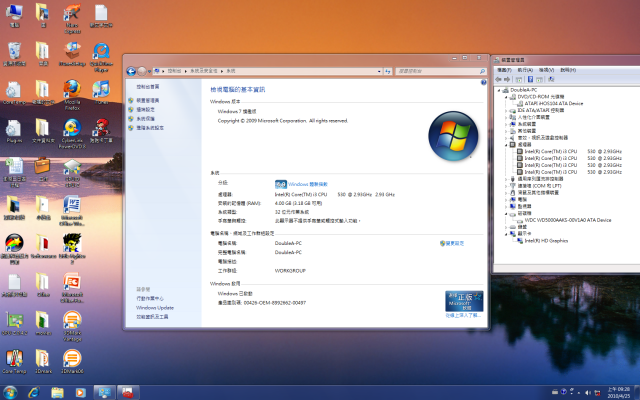Open the Computer icon on the desktop

[14, 16]
